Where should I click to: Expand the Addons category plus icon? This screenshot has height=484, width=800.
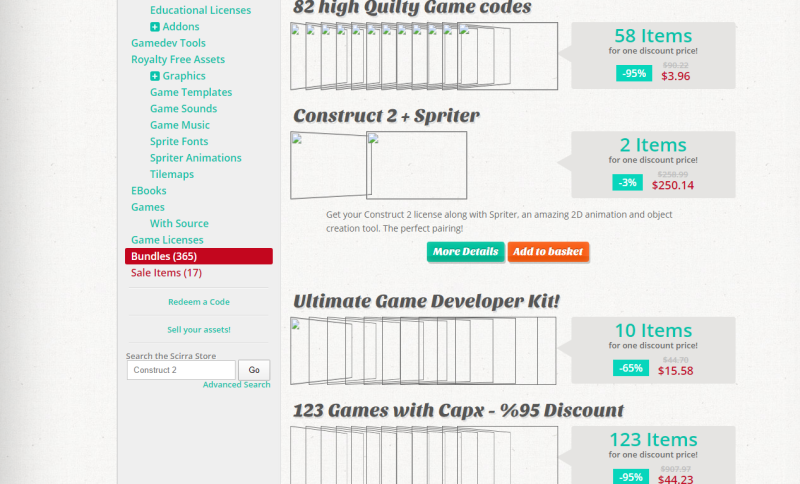coord(155,27)
